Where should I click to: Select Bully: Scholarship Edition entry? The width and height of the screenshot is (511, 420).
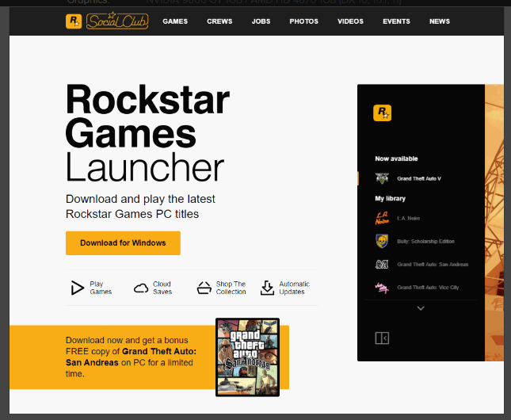[x=425, y=242]
